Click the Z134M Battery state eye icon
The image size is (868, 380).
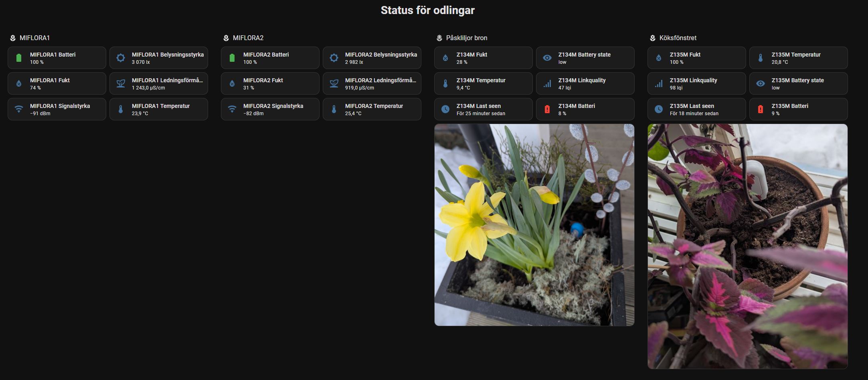pyautogui.click(x=547, y=58)
